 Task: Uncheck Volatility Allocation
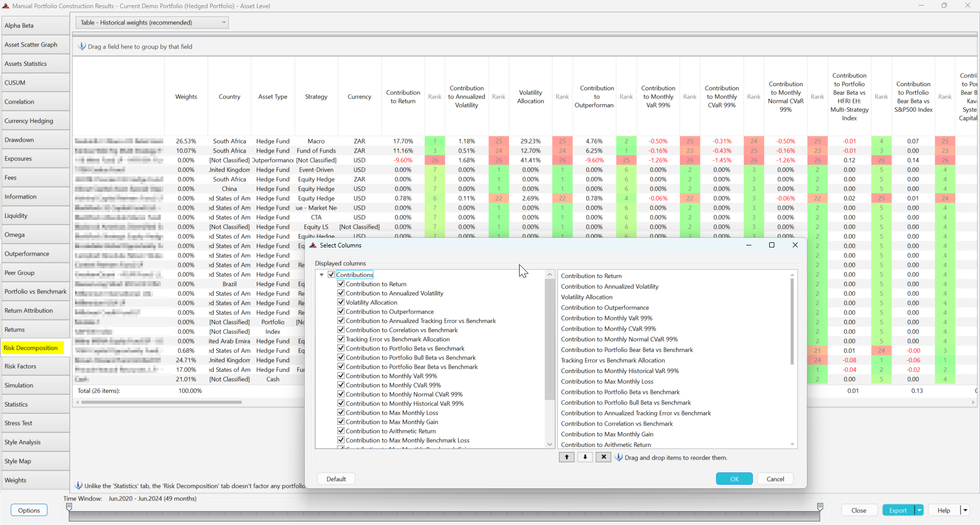click(340, 302)
